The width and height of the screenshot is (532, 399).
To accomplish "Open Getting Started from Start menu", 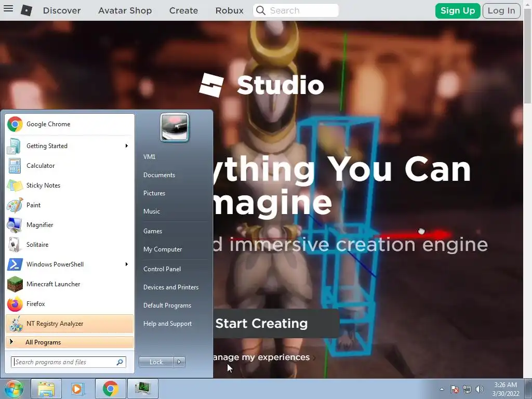I will (x=70, y=146).
